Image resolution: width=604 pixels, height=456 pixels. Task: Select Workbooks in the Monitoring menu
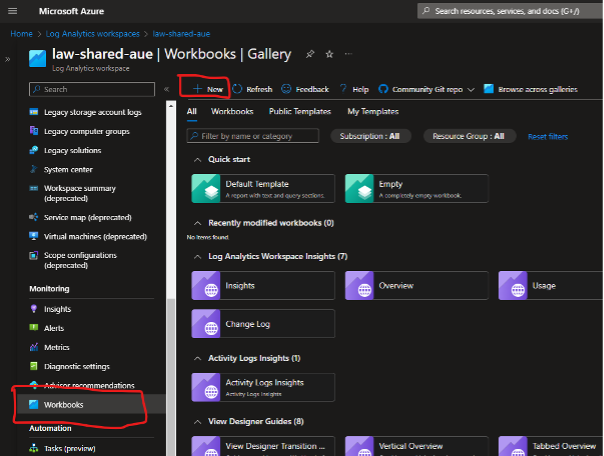[x=91, y=404]
